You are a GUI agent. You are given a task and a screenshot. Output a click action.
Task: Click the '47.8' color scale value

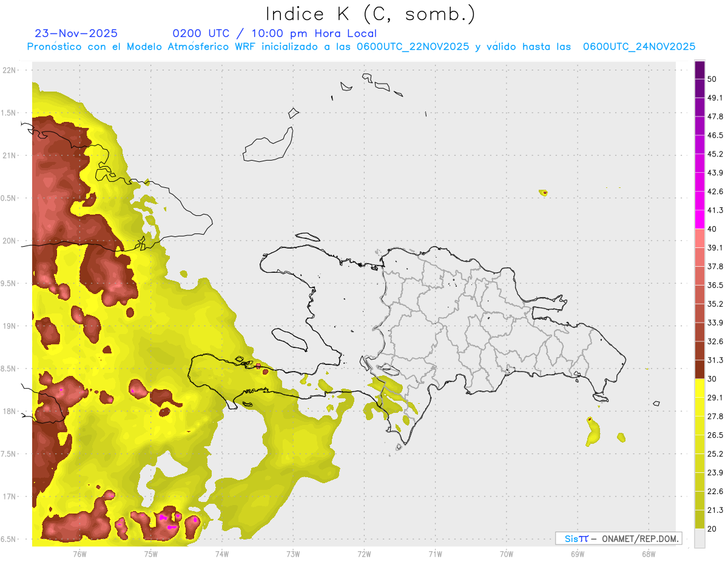[x=715, y=116]
